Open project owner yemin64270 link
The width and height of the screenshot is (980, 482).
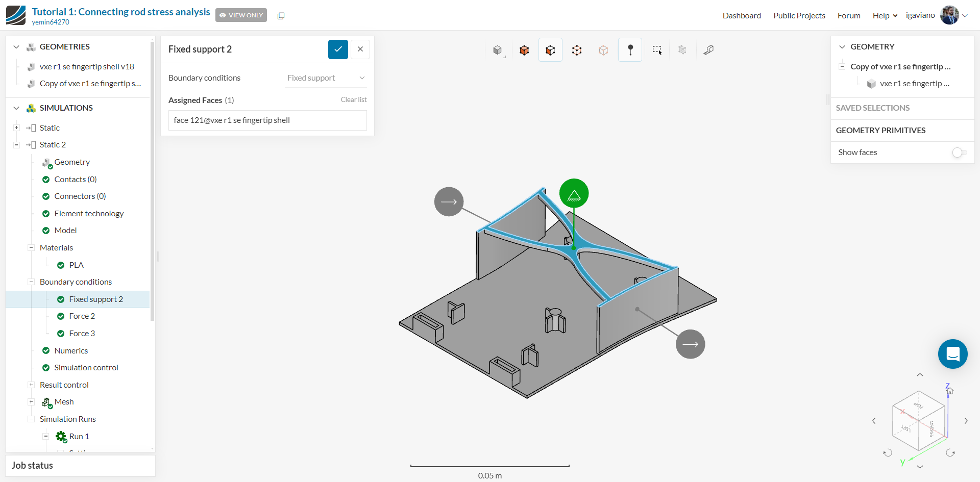(51, 22)
